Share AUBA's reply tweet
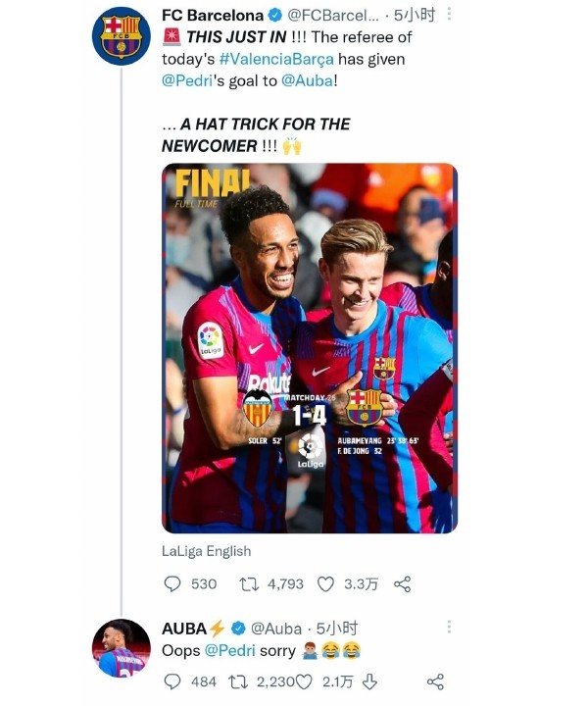This screenshot has width=588, height=706. click(436, 681)
